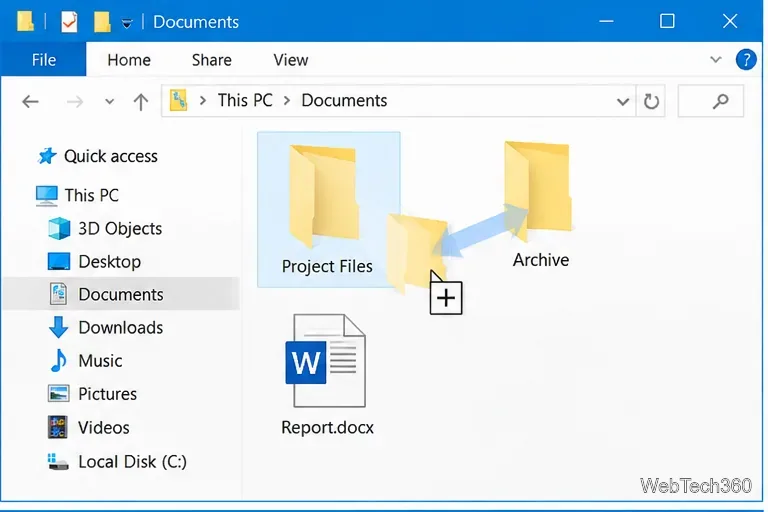Image resolution: width=768 pixels, height=512 pixels.
Task: Click the Local Disk drive icon
Action: point(58,462)
